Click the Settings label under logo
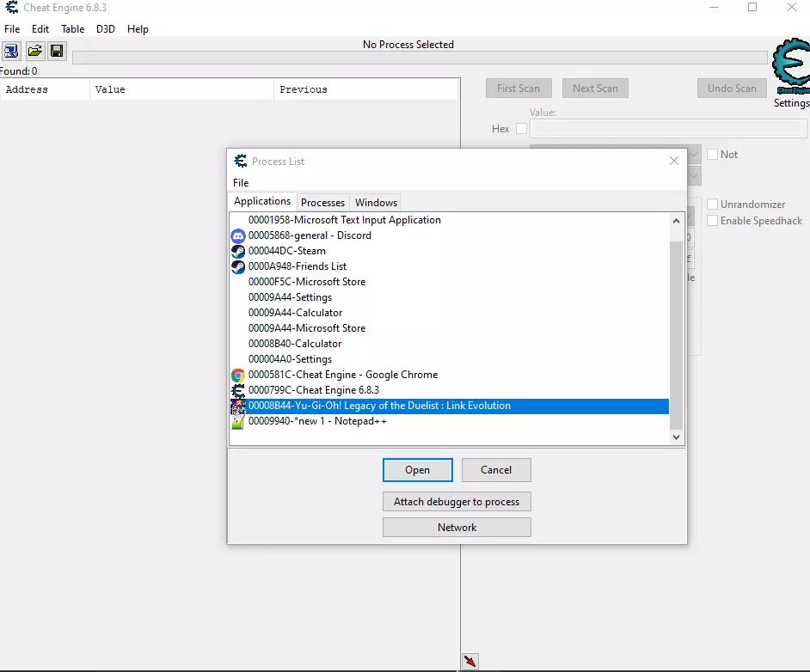This screenshot has width=810, height=672. (x=791, y=103)
